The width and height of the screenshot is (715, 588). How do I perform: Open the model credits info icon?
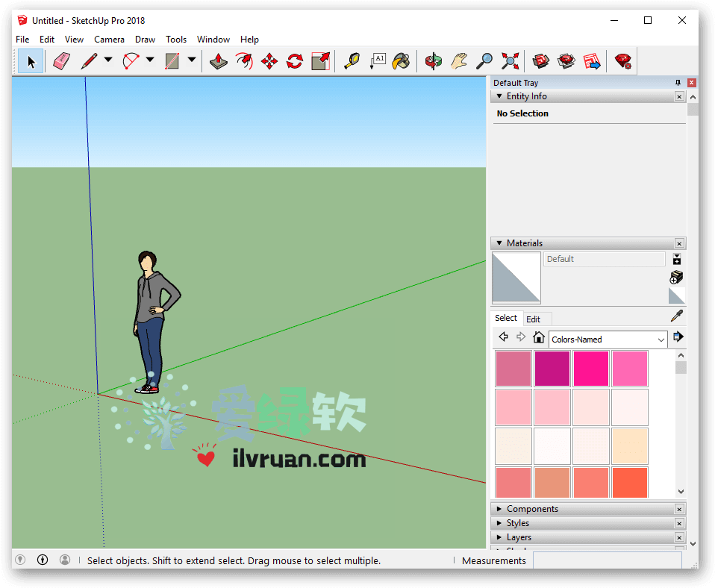point(43,560)
